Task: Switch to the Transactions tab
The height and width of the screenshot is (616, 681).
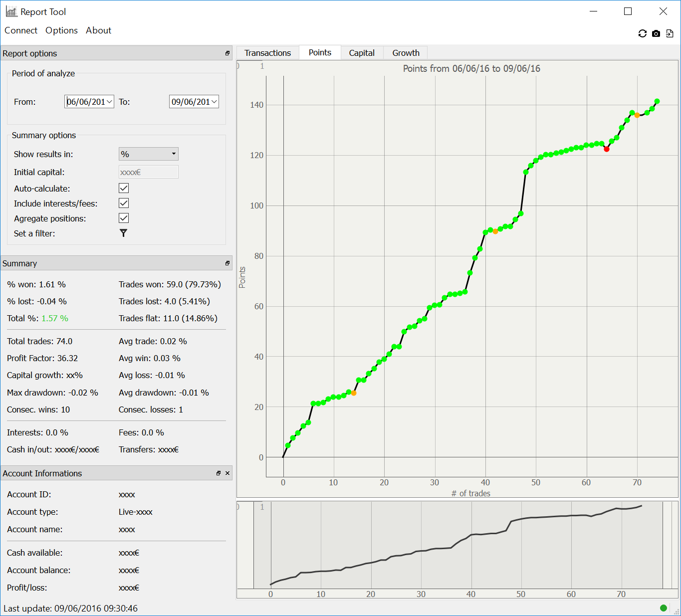Action: (x=267, y=53)
